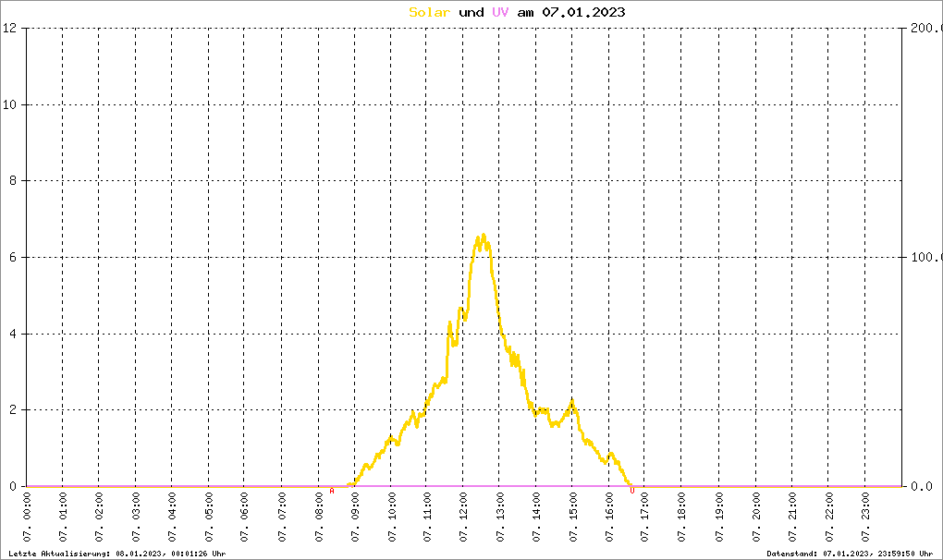943x560 pixels.
Task: Click left axis label '8'
Action: coord(13,181)
